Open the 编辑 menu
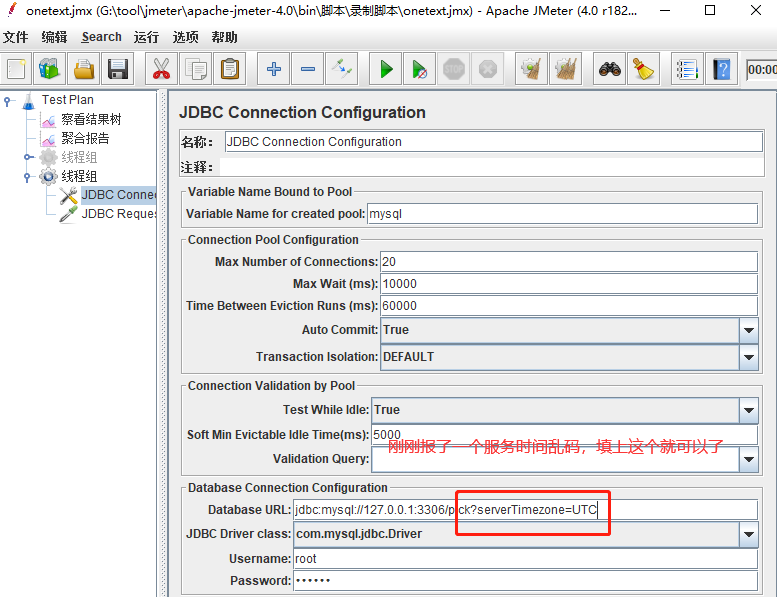 54,37
